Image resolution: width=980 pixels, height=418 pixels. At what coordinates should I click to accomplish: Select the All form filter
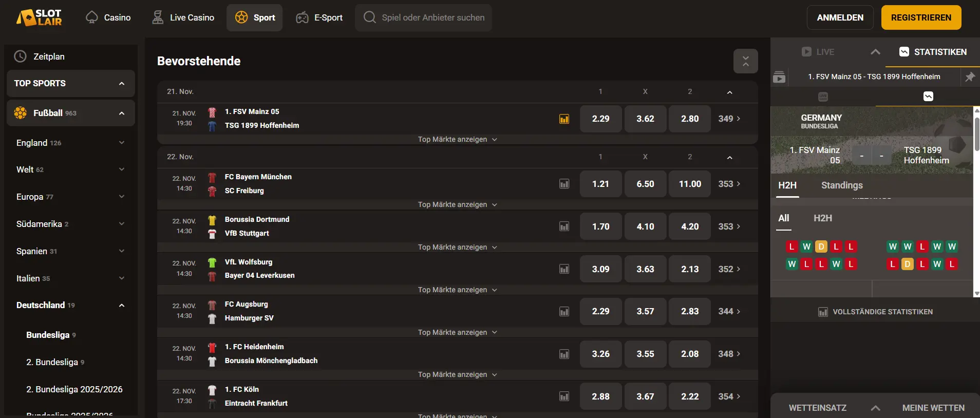[784, 218]
